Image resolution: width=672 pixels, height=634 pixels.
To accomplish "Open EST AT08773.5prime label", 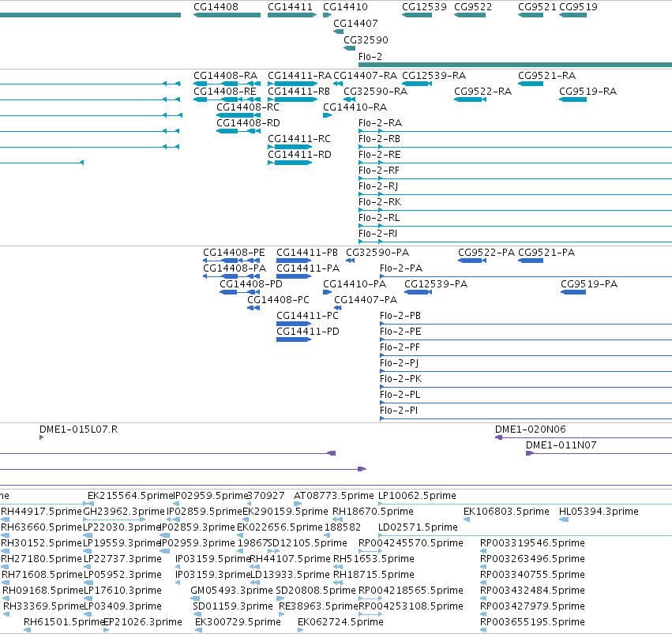I will [334, 496].
